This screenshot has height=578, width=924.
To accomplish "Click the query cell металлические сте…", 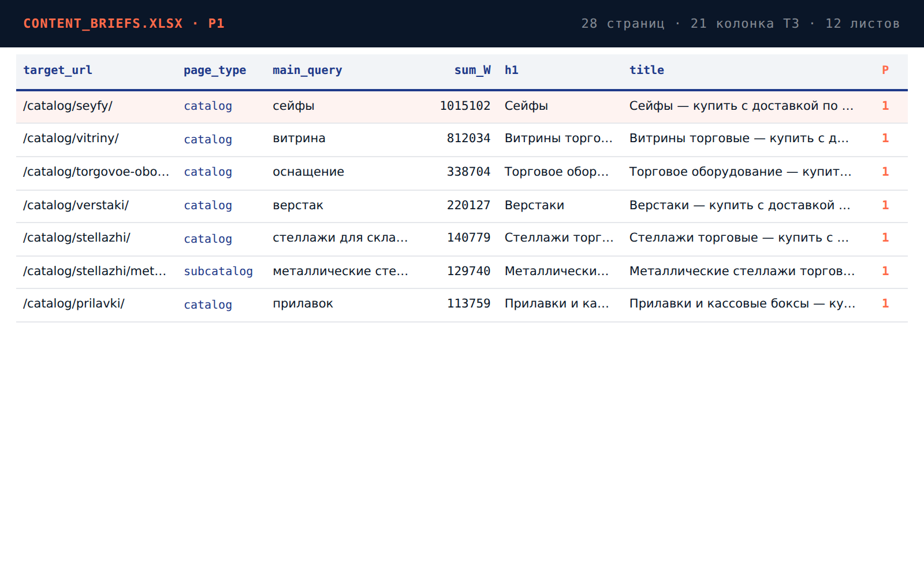I will (340, 271).
